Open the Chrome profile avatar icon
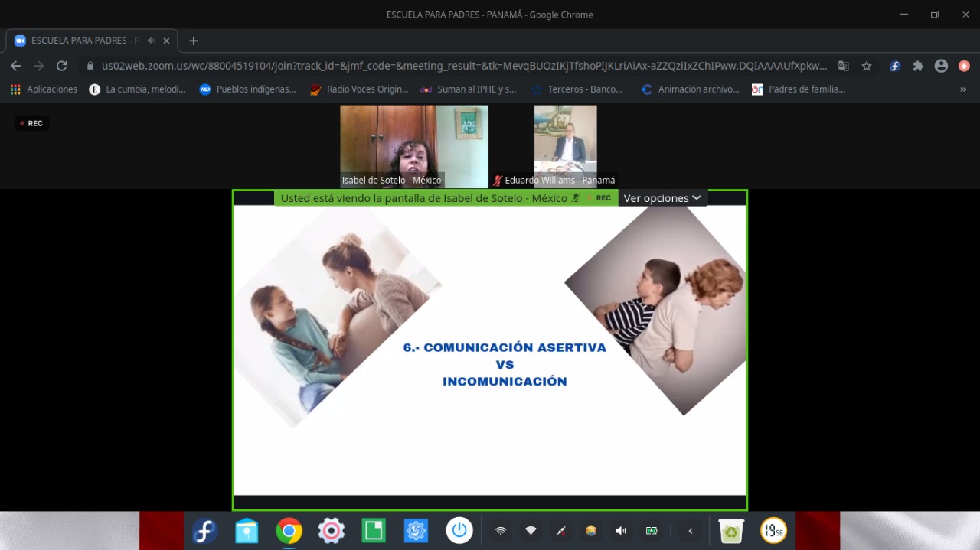The width and height of the screenshot is (980, 550). click(x=941, y=66)
